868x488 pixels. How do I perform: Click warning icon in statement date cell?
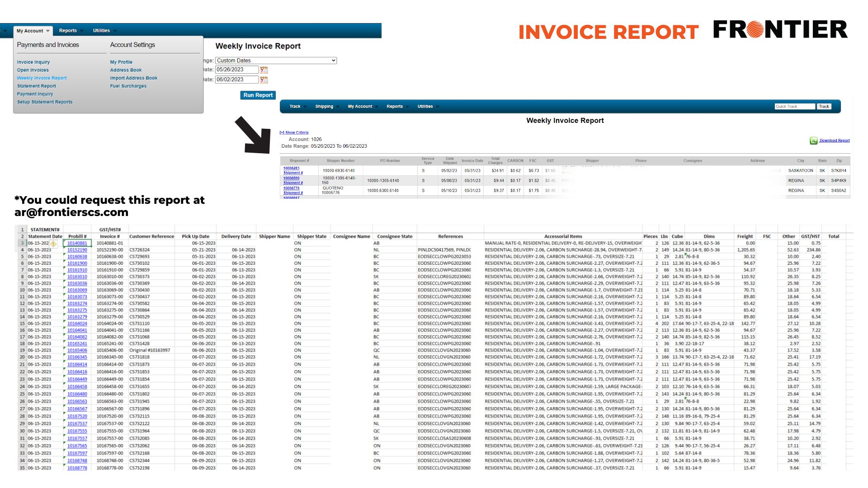pos(53,244)
